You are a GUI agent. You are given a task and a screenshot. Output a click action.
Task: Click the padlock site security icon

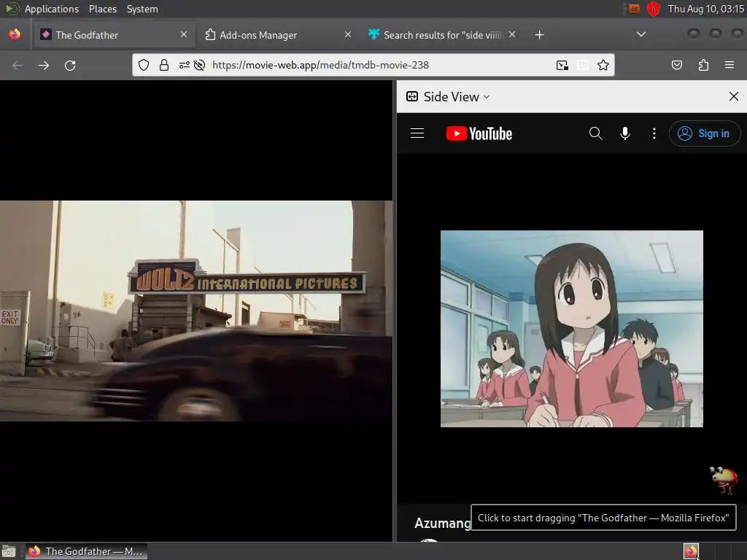(x=164, y=65)
